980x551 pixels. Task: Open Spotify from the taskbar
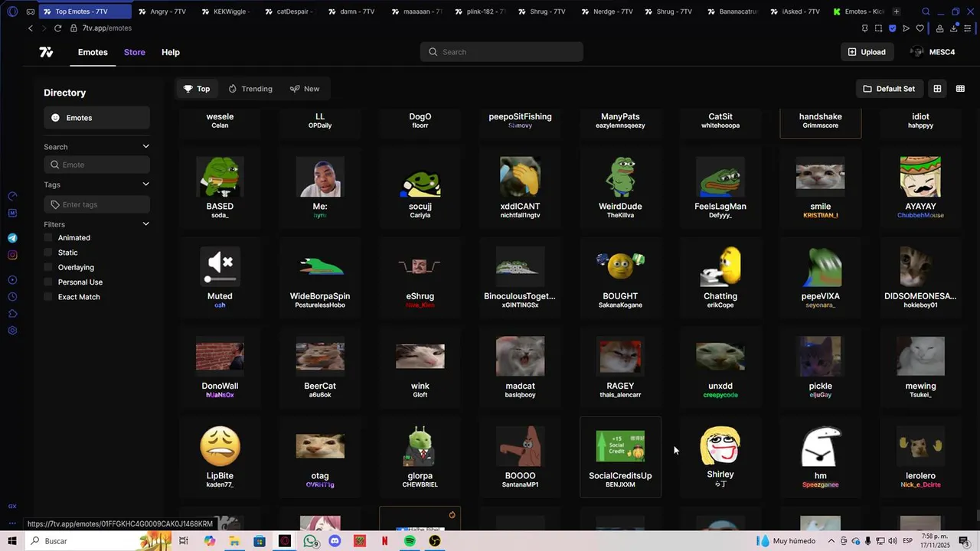coord(410,541)
